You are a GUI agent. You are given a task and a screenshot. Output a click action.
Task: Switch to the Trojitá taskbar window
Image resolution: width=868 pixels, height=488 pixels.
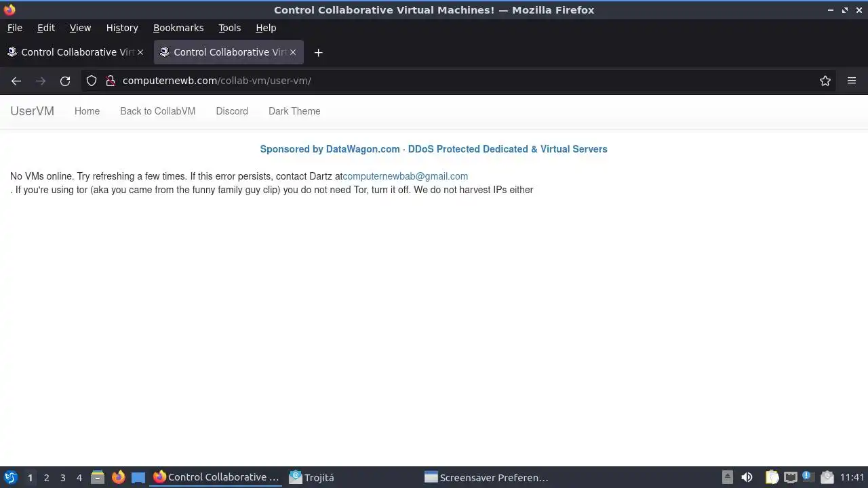point(353,477)
